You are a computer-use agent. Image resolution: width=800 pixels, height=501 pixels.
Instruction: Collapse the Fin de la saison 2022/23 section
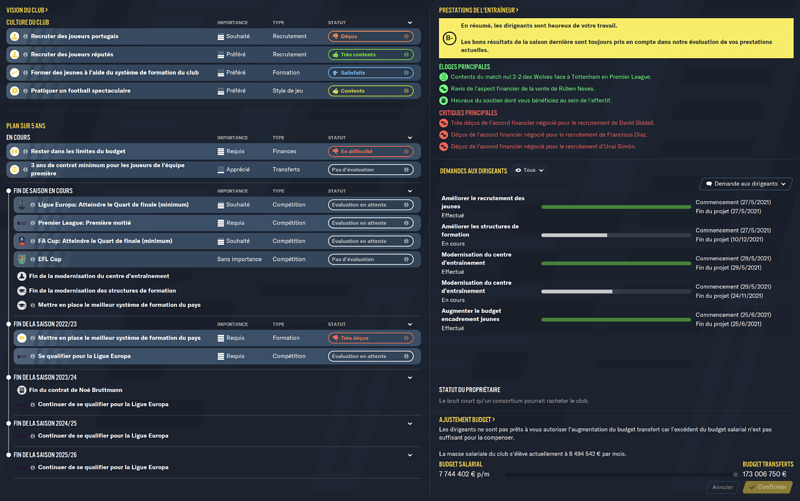click(410, 324)
